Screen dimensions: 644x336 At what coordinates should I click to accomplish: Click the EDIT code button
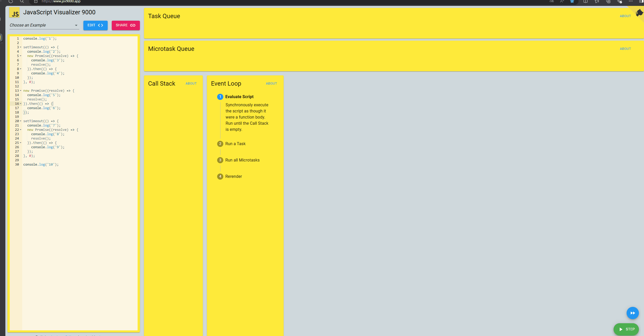click(95, 25)
